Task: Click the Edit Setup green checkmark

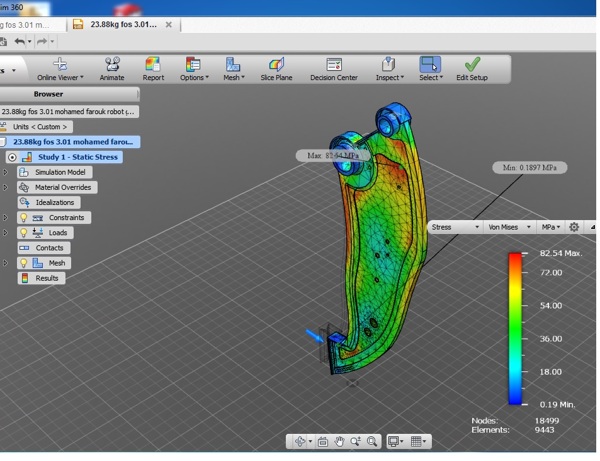Action: (x=472, y=67)
